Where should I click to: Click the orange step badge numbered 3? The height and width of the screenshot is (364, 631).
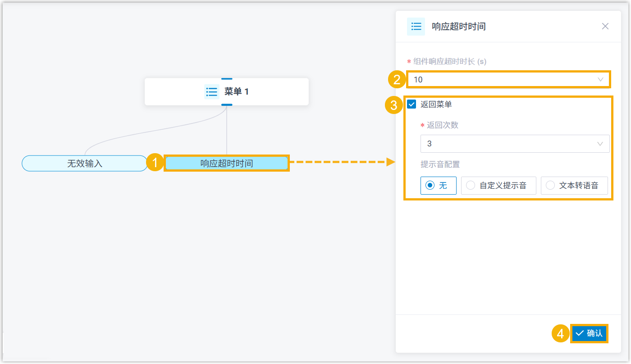coord(393,105)
